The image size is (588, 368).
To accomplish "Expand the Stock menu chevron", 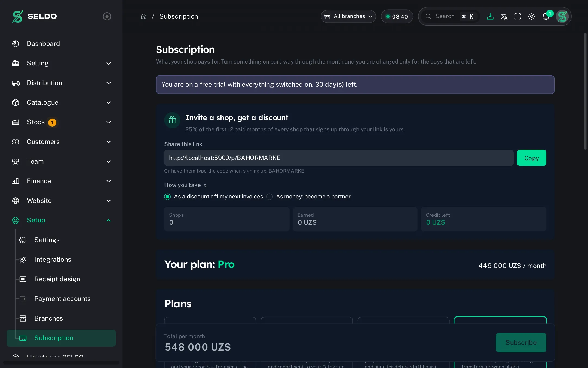I will click(109, 122).
